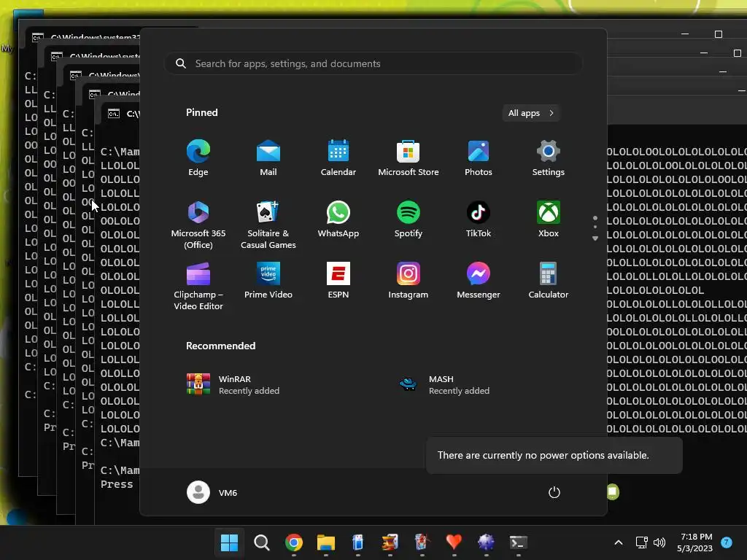Open the network status tray icon
Image resolution: width=747 pixels, height=560 pixels.
(641, 542)
